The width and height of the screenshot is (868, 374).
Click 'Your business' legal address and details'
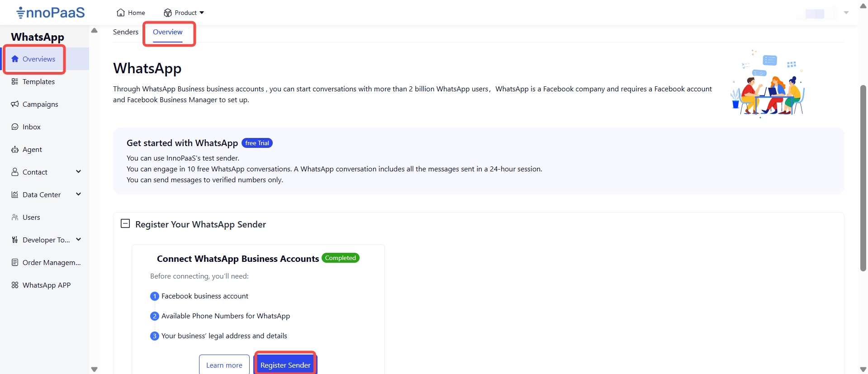[x=224, y=336]
